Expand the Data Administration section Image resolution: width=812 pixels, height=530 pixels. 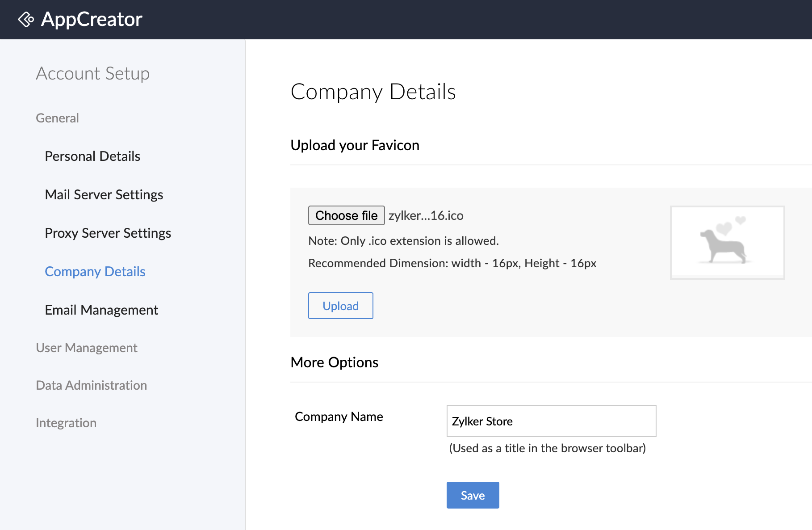coord(91,385)
